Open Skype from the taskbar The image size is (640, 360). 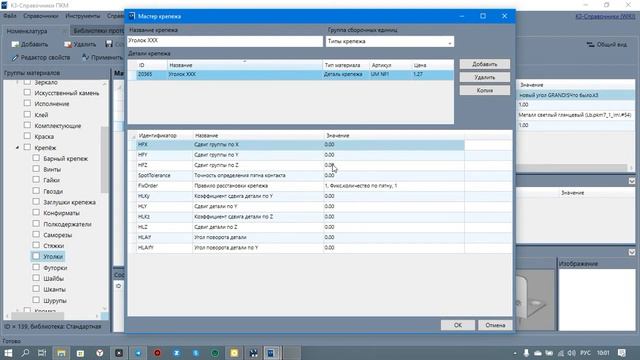(196, 353)
